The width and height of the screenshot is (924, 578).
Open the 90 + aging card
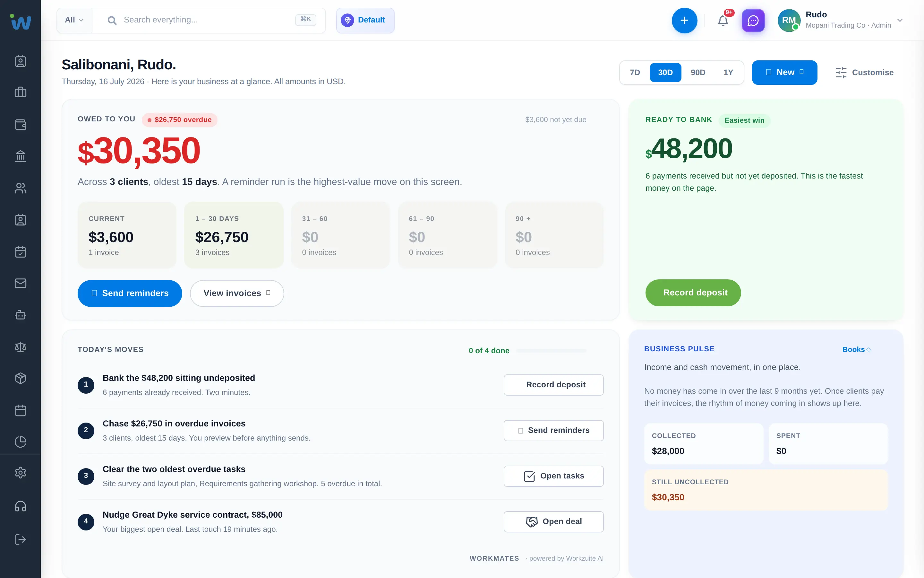pyautogui.click(x=554, y=235)
